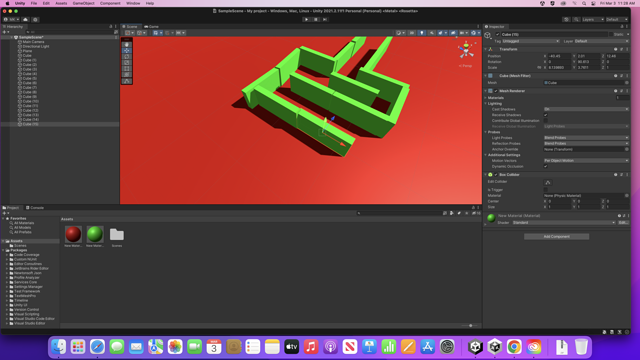Open the Cast Shadows dropdown
The width and height of the screenshot is (640, 360).
click(x=586, y=109)
